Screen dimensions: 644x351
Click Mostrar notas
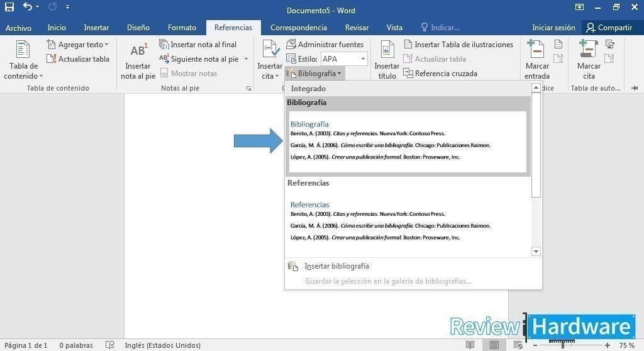tap(189, 74)
